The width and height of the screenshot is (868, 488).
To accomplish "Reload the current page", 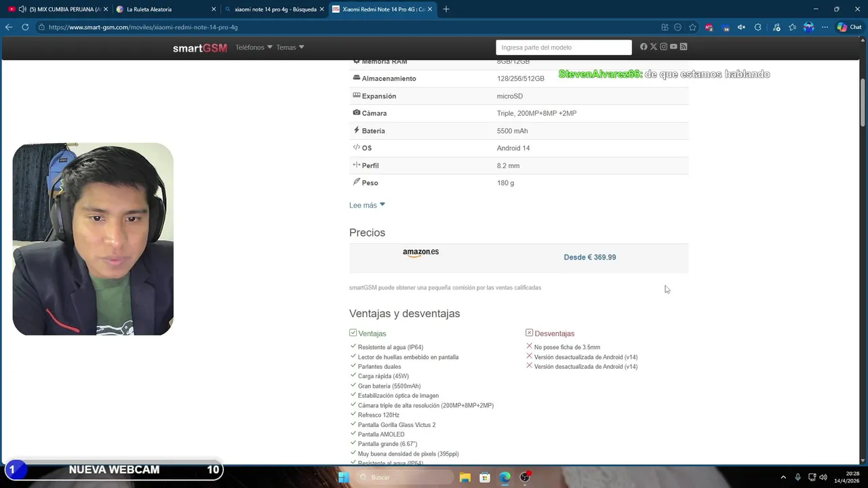I will 25,27.
